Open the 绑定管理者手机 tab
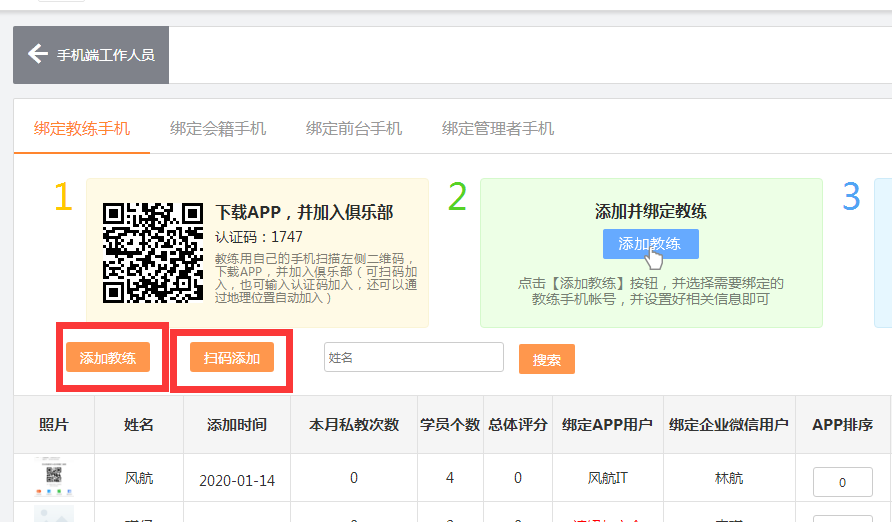The width and height of the screenshot is (892, 522). tap(498, 128)
